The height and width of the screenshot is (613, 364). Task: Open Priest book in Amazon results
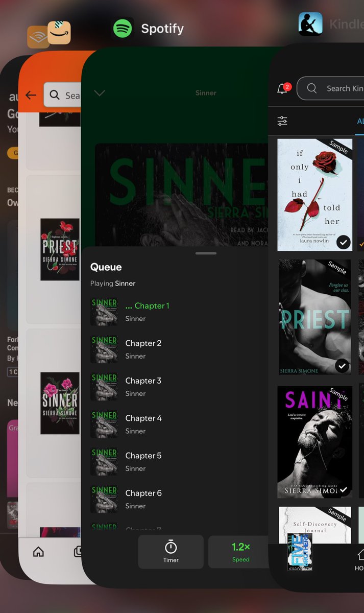[x=60, y=249]
